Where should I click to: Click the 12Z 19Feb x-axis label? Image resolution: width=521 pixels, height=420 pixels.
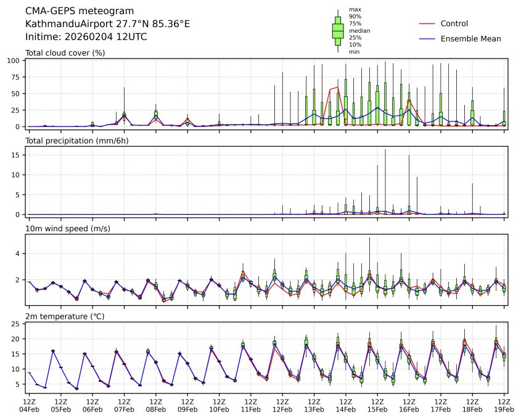tap(504, 405)
